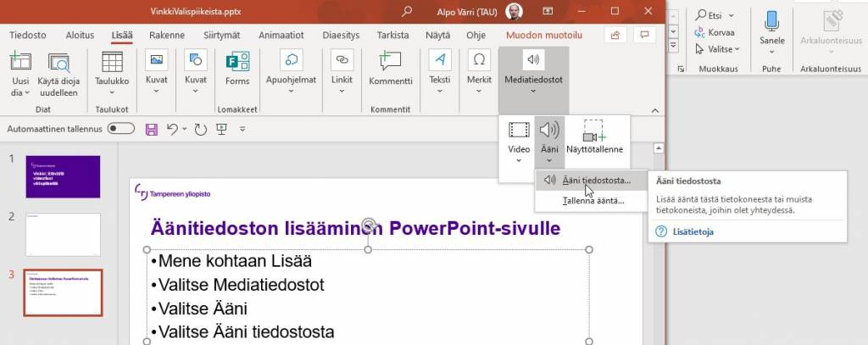
Task: Switch to the Rakenne tab
Action: click(x=167, y=35)
